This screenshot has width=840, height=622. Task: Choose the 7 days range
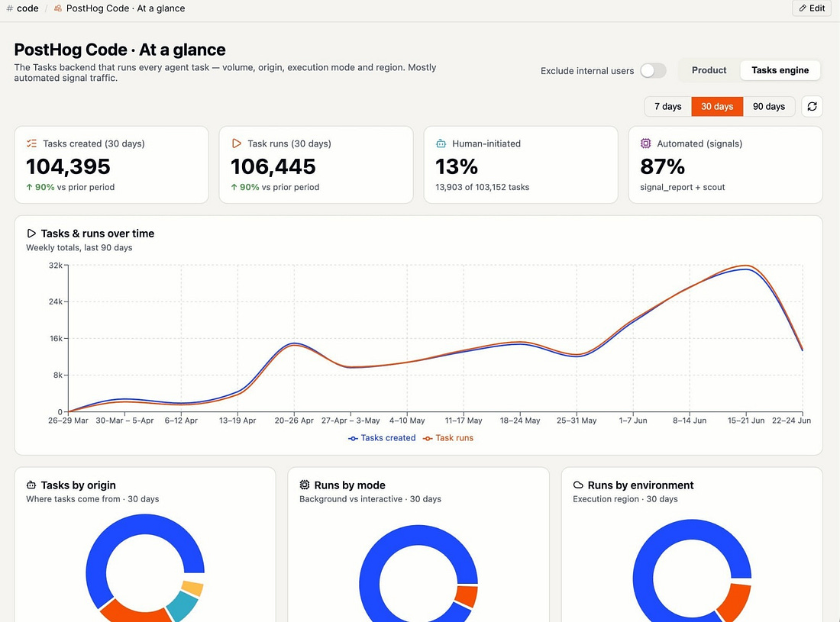tap(667, 107)
